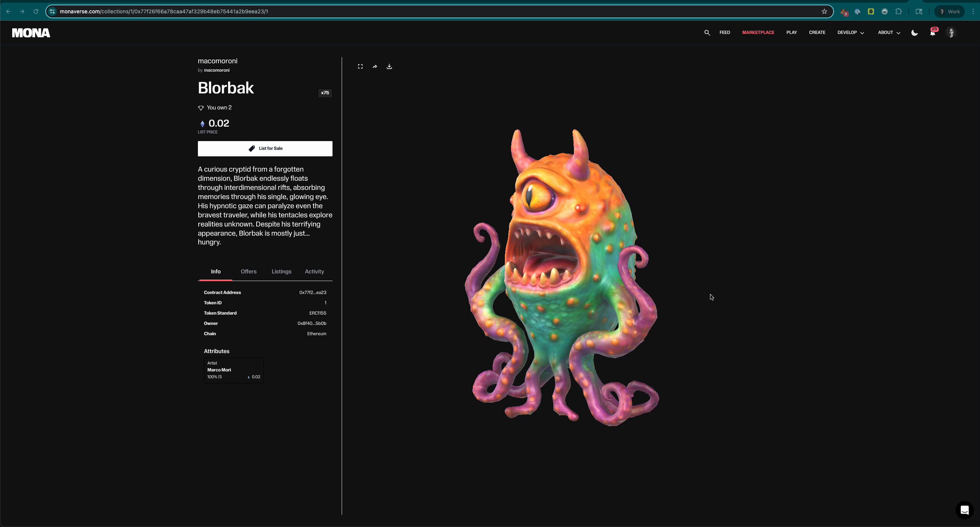This screenshot has width=980, height=527.
Task: Expand the About dropdown menu
Action: [x=889, y=33]
